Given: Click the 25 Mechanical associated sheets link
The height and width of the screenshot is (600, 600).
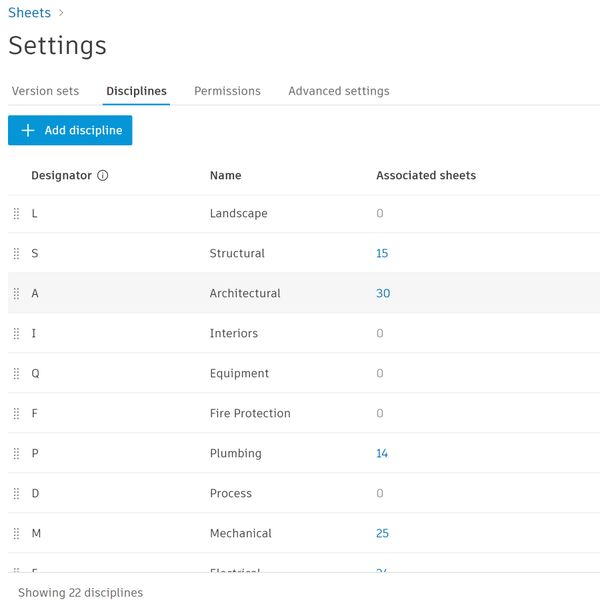Looking at the screenshot, I should (382, 534).
